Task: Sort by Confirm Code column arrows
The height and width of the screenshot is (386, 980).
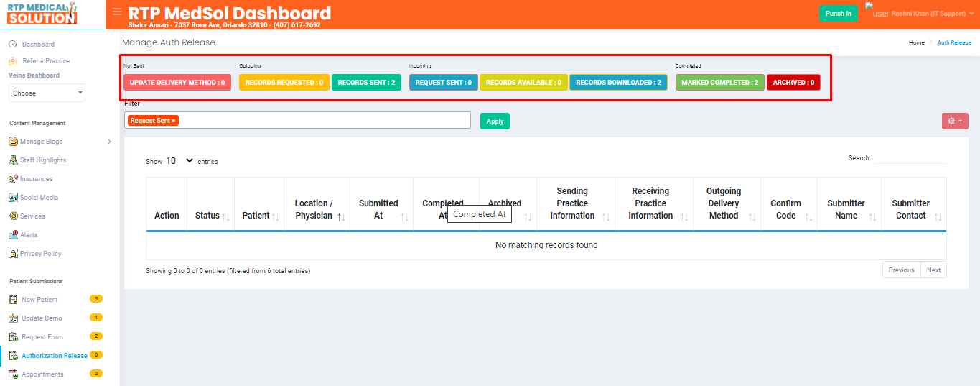Action: 808,216
